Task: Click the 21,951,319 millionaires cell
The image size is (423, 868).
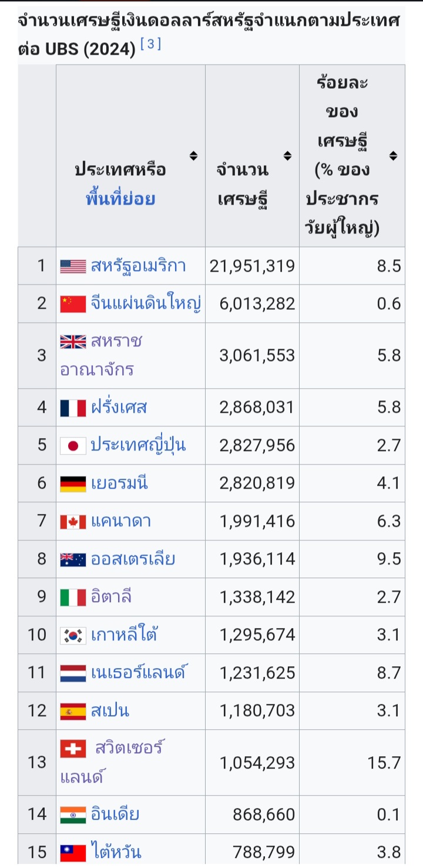Action: click(252, 266)
